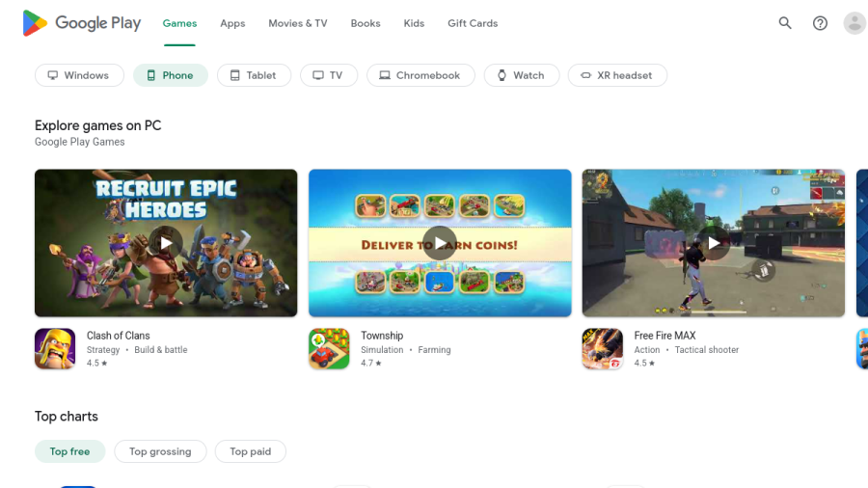Viewport: 868px width, 488px height.
Task: Show the Top free chart
Action: click(69, 451)
